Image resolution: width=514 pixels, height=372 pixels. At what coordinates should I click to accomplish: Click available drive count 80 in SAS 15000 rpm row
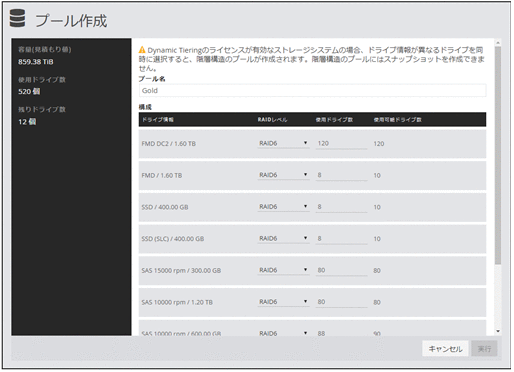(377, 270)
